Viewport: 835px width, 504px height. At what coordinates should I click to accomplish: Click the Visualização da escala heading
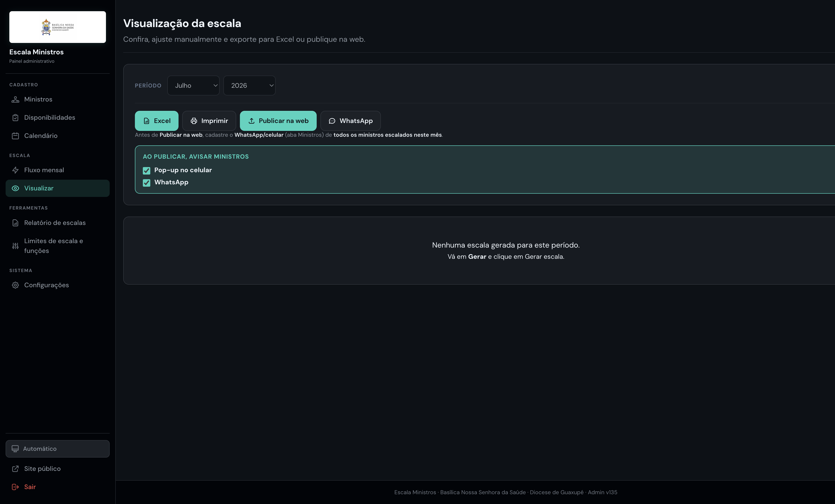click(x=182, y=23)
